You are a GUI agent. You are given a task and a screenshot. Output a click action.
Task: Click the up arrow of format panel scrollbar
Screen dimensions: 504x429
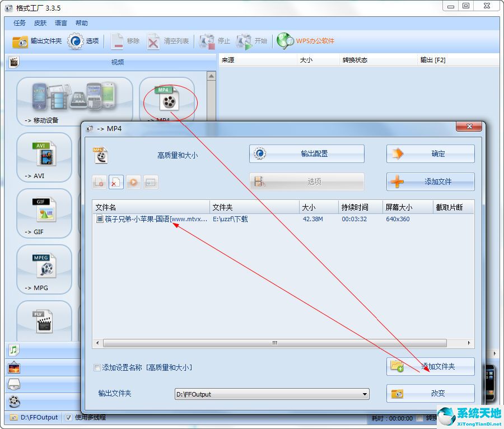(211, 76)
